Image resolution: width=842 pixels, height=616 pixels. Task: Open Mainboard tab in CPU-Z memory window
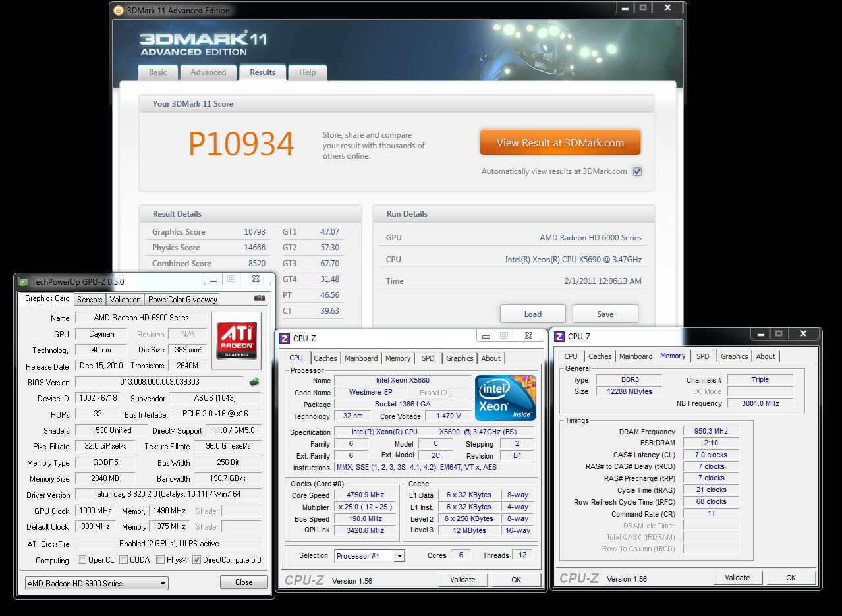pos(636,356)
